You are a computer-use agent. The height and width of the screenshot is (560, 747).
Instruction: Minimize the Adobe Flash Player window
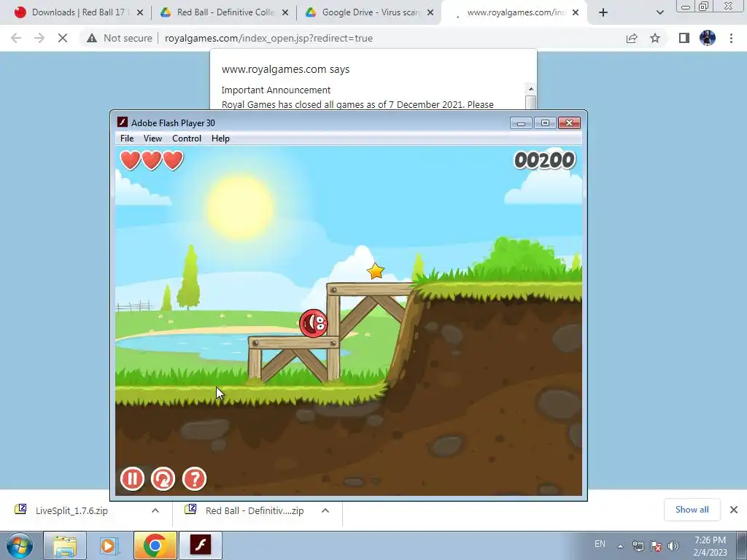coord(521,123)
